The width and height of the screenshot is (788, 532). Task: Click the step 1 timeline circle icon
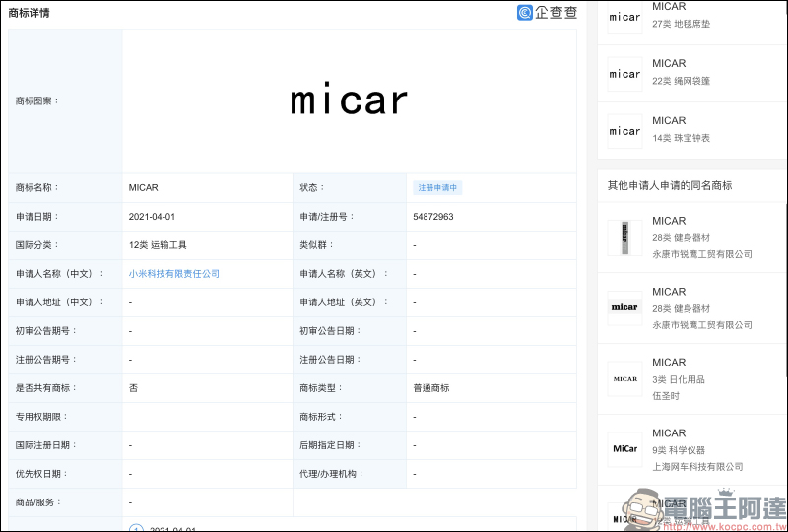136,528
